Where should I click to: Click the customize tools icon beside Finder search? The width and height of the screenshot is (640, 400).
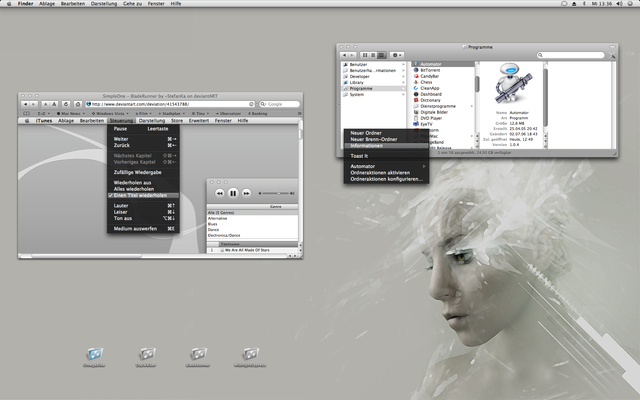point(612,55)
